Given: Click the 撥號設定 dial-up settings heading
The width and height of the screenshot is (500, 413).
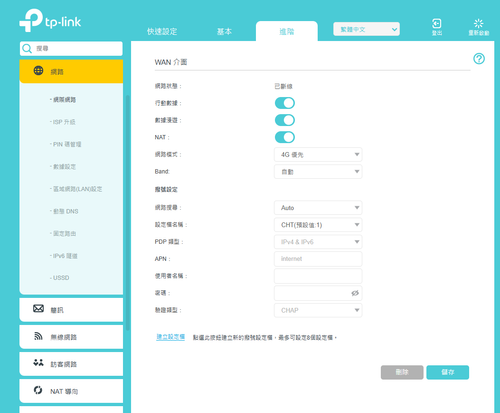Looking at the screenshot, I should click(x=166, y=189).
